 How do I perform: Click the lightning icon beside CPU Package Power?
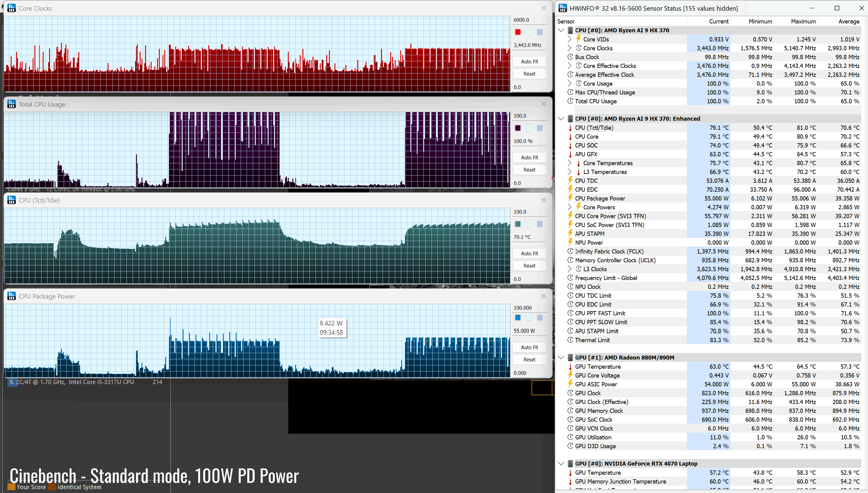[570, 198]
